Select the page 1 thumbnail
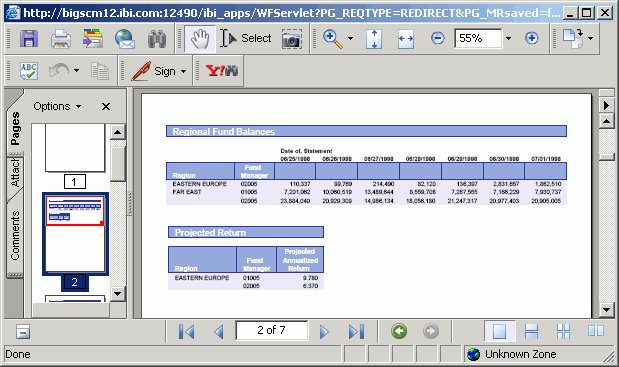The height and width of the screenshot is (367, 619). (x=75, y=148)
